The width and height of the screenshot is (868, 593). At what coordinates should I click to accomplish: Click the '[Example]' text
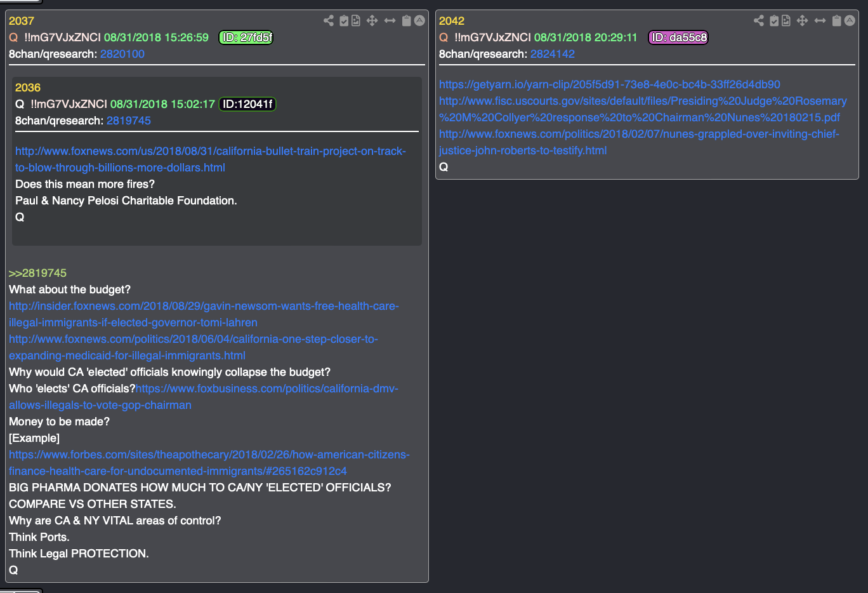(x=34, y=438)
